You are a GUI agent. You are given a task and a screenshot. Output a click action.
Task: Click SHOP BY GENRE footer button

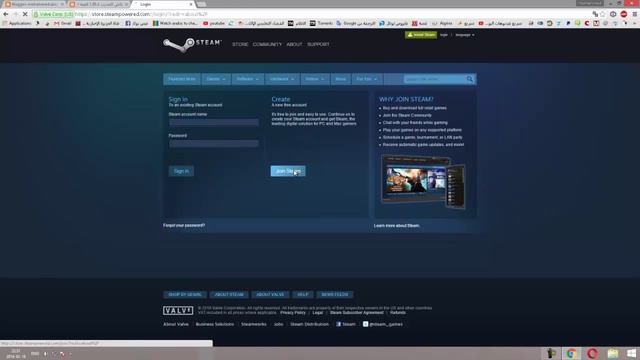click(x=185, y=294)
